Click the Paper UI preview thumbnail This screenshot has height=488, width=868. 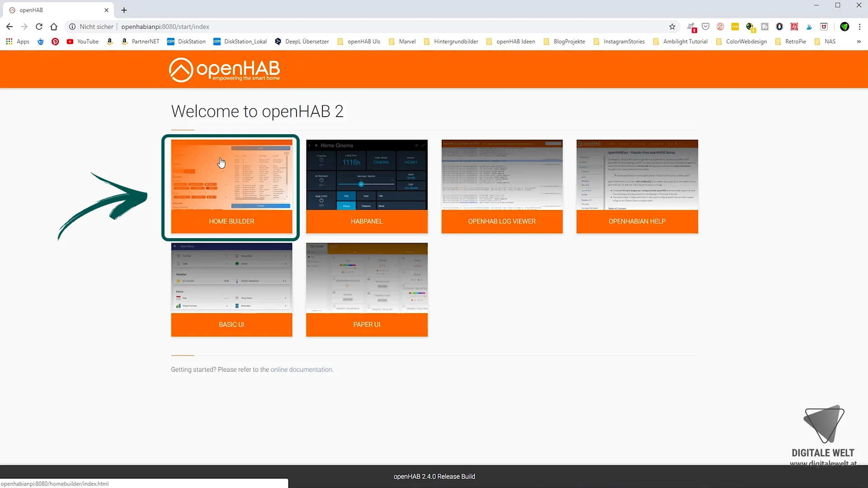367,278
